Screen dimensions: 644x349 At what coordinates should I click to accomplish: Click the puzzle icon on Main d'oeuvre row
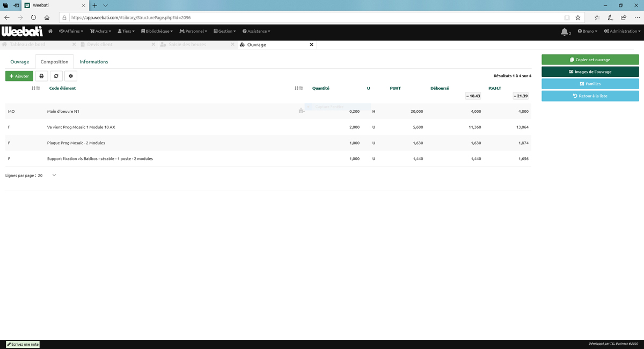click(301, 111)
